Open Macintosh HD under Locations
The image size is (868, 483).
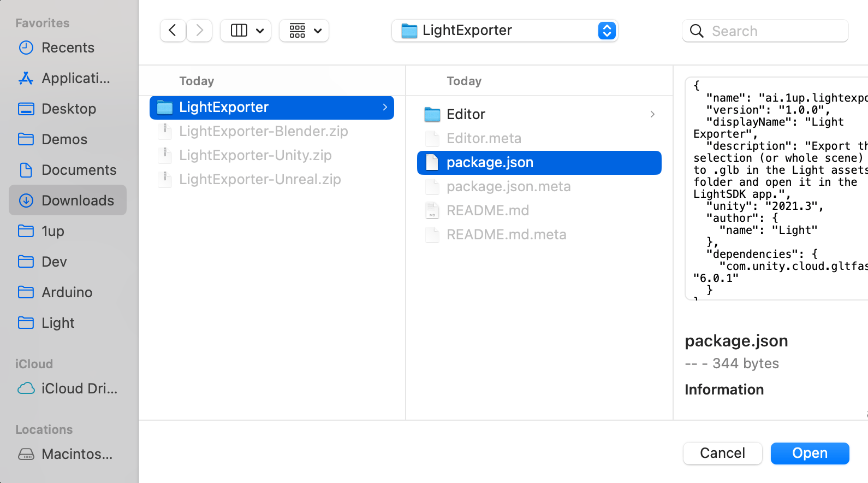68,454
